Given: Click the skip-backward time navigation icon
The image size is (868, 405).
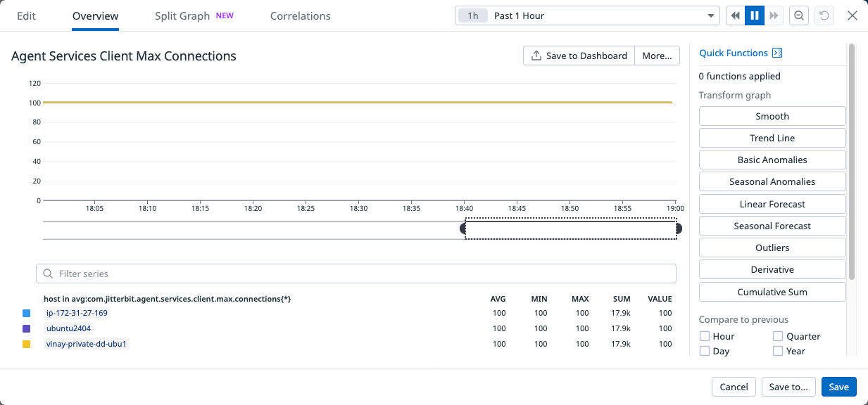Looking at the screenshot, I should (734, 15).
